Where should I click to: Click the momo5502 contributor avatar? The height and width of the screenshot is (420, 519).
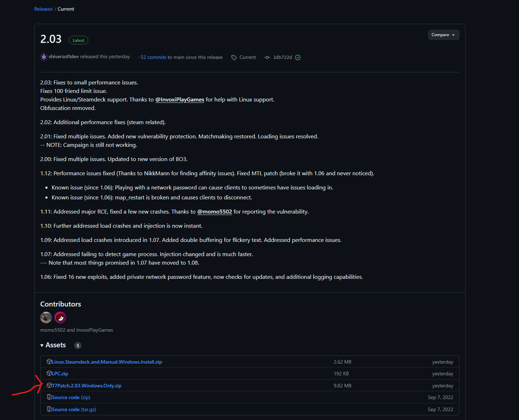pos(46,317)
